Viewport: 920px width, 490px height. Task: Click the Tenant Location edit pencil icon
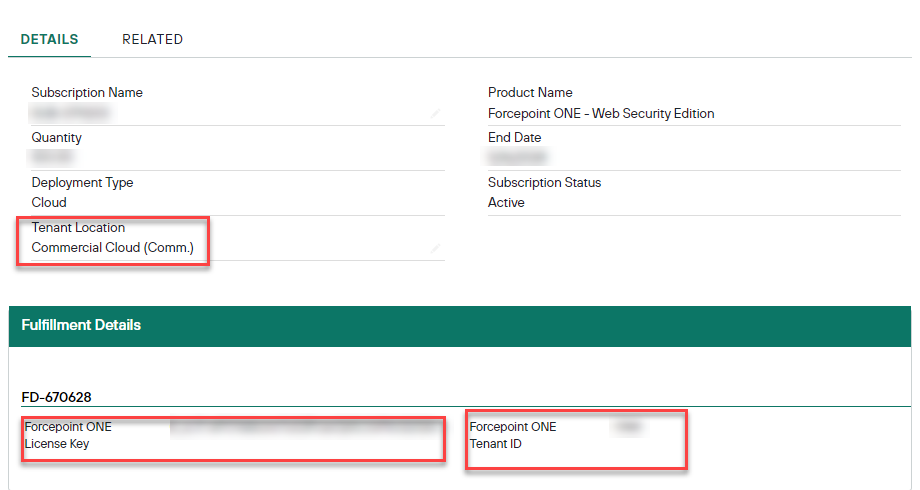(x=435, y=249)
